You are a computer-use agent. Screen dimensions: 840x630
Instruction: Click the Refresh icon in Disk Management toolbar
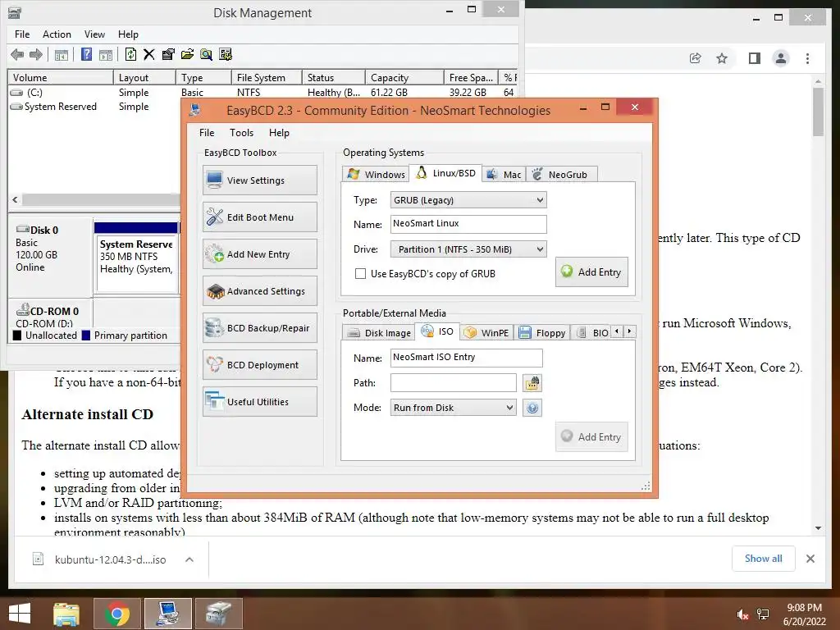130,54
